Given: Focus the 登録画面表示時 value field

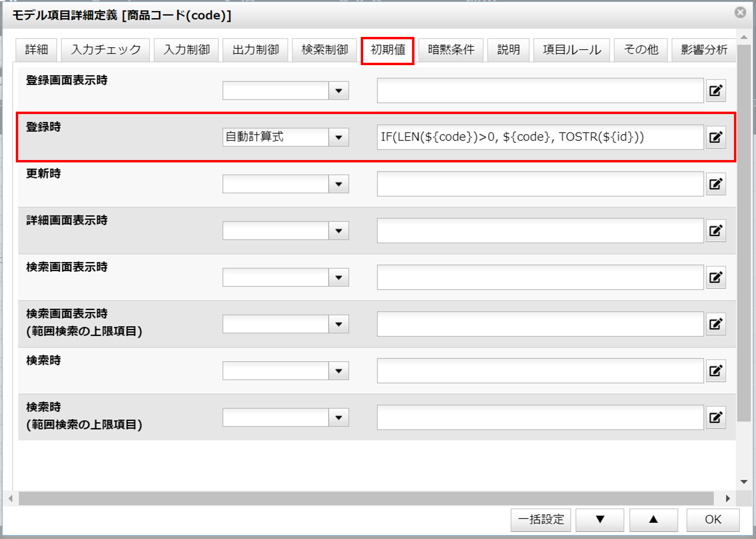Looking at the screenshot, I should pos(540,91).
